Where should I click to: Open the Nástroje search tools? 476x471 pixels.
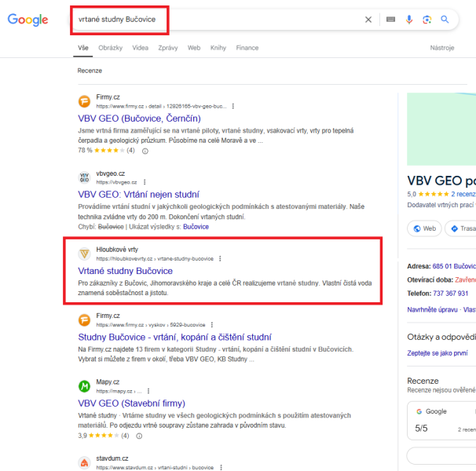pyautogui.click(x=442, y=48)
